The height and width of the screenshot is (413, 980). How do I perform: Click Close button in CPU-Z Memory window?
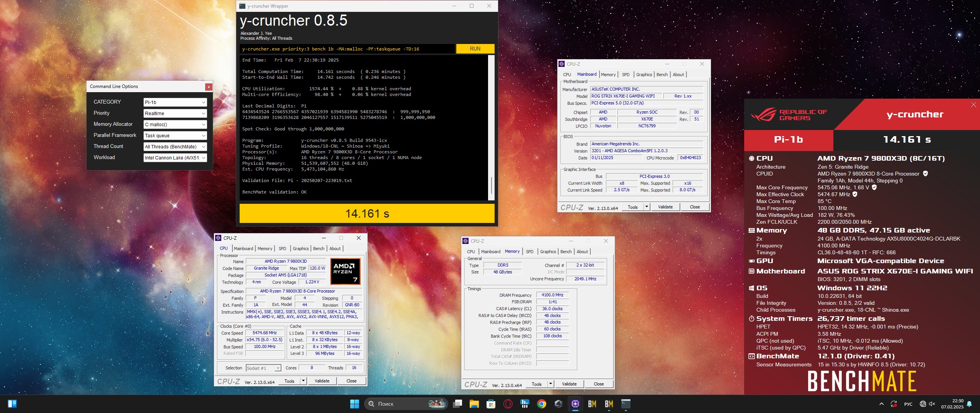coord(599,384)
